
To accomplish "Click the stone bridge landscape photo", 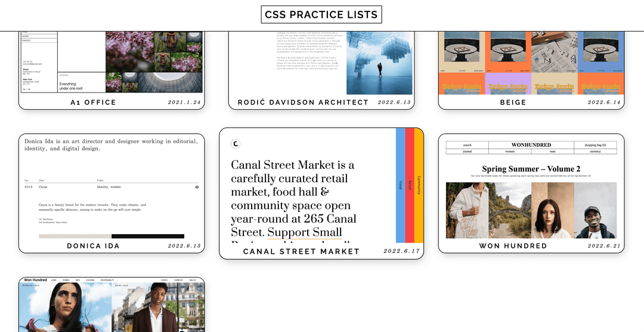I will click(x=510, y=210).
